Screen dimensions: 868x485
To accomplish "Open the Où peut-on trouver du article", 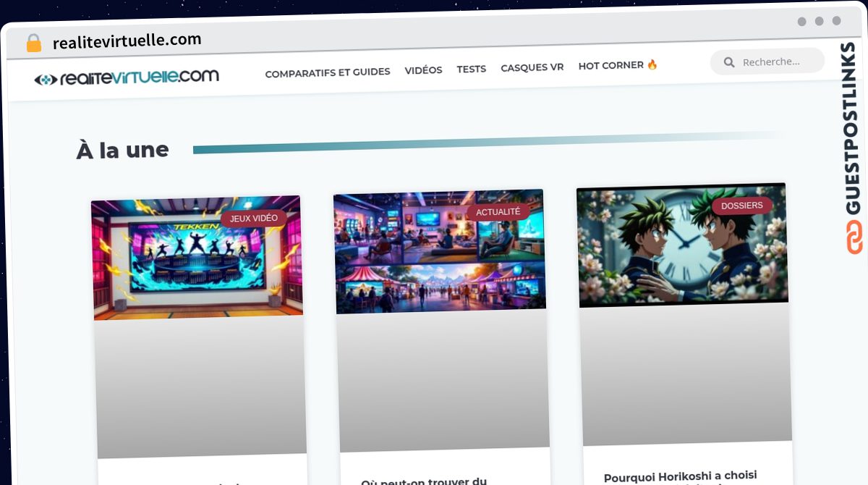I will click(x=423, y=481).
